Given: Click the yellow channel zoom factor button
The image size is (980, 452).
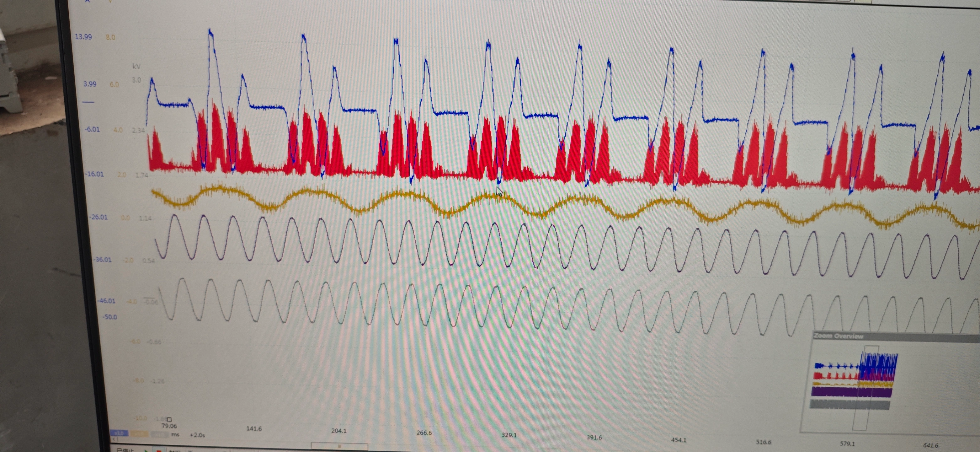Looking at the screenshot, I should click(140, 434).
